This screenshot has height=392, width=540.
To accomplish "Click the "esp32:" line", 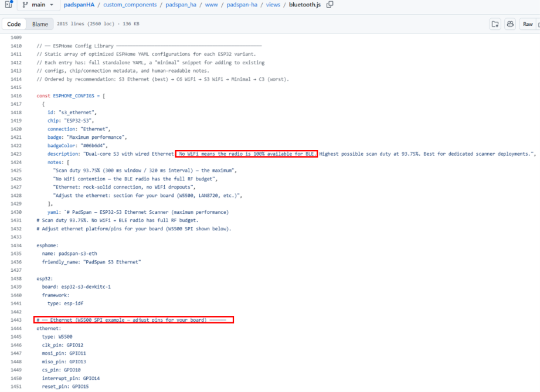I will point(45,278).
